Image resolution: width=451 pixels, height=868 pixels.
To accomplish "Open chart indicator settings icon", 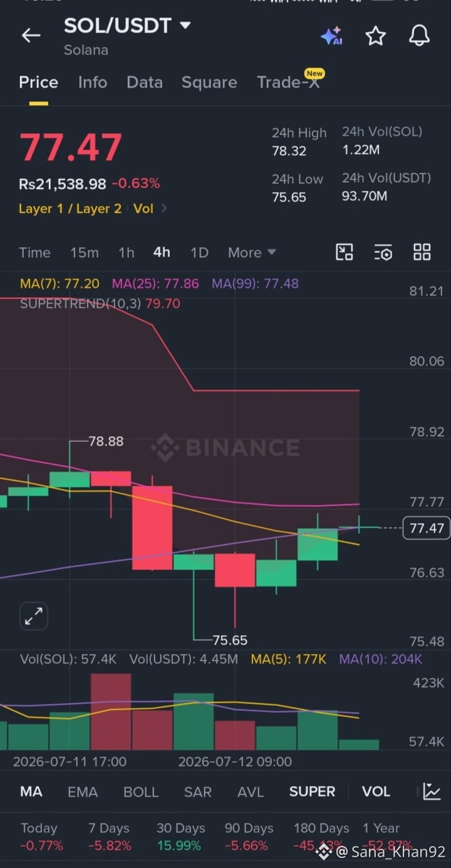I will (x=383, y=253).
